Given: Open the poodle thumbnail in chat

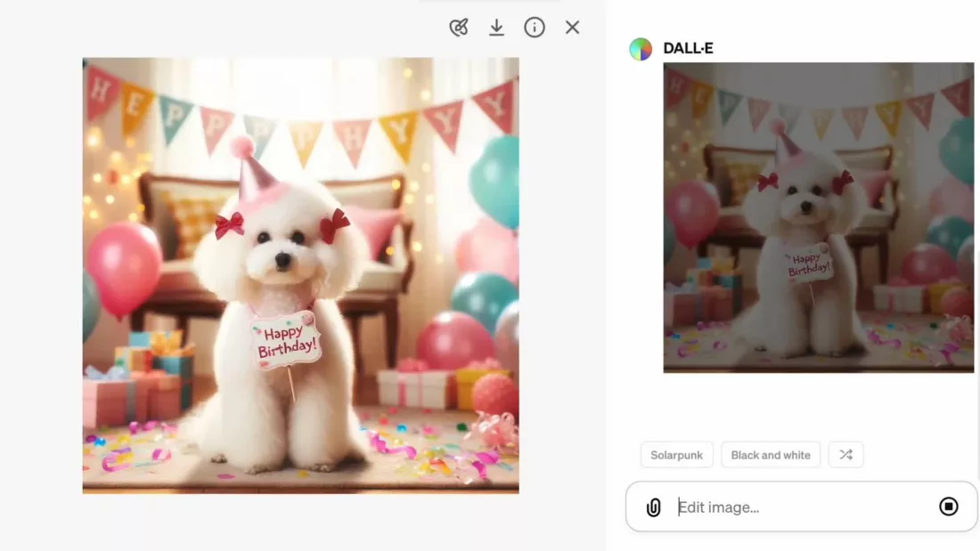Looking at the screenshot, I should coord(818,217).
